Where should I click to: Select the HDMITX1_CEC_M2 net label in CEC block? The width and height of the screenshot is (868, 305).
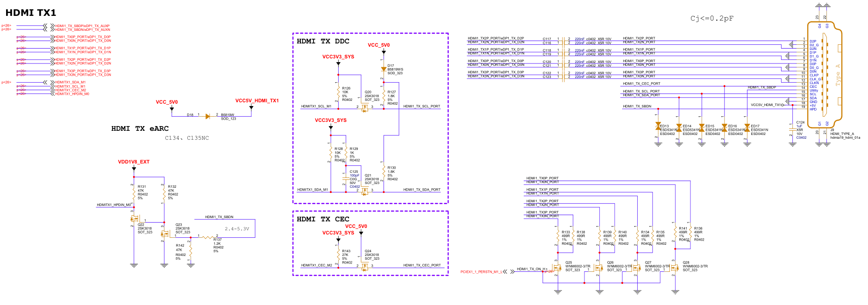pos(317,265)
